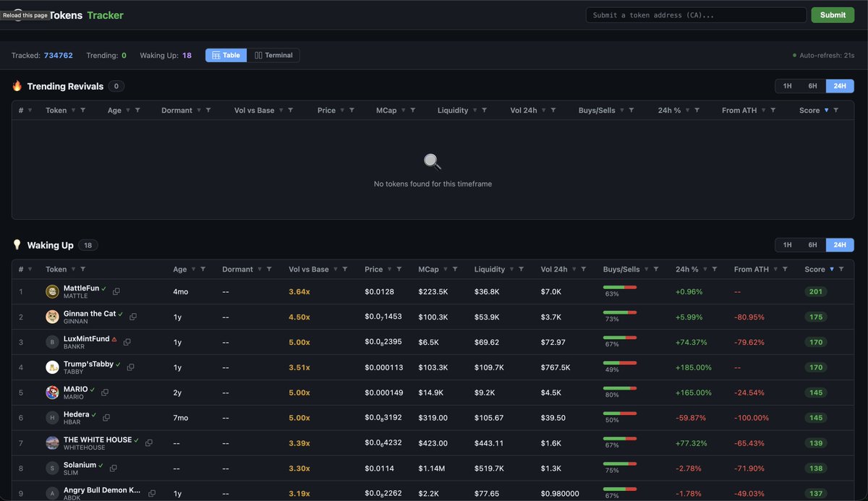Select 6H timeframe for Waking Up
Screen dimensions: 868x501
[812, 245]
